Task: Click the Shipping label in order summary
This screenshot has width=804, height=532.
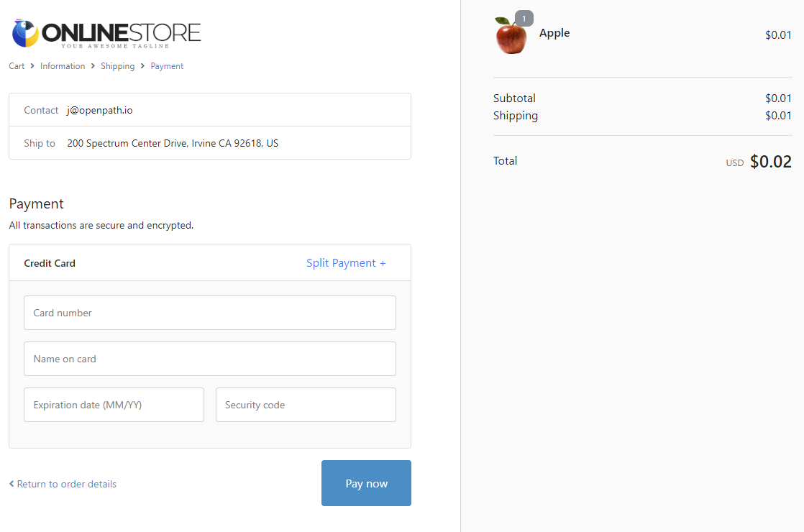Action: coord(516,116)
